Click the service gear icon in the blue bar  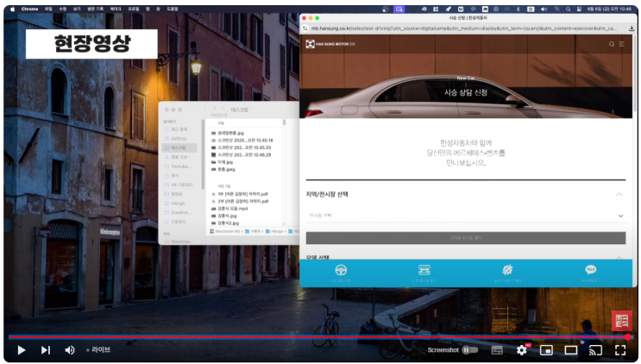point(507,270)
